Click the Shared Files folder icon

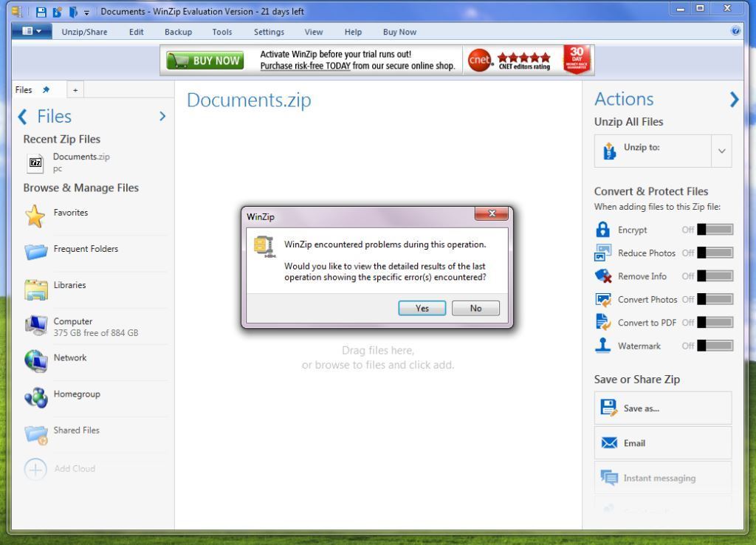36,434
